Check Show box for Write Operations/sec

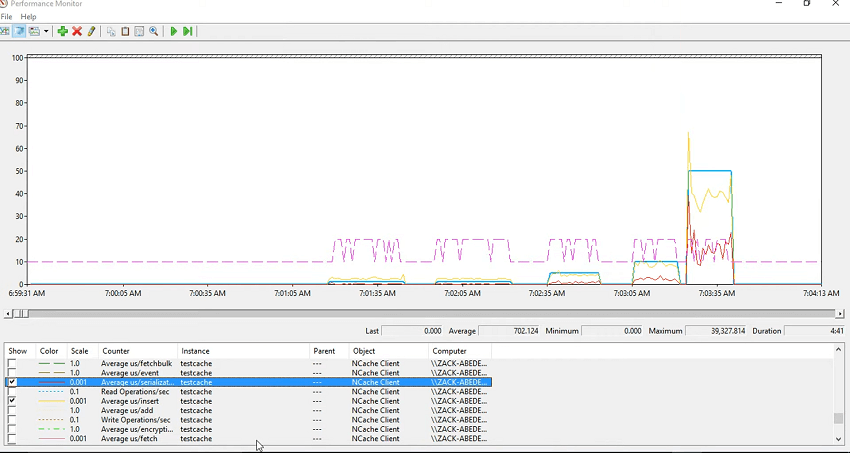point(12,420)
